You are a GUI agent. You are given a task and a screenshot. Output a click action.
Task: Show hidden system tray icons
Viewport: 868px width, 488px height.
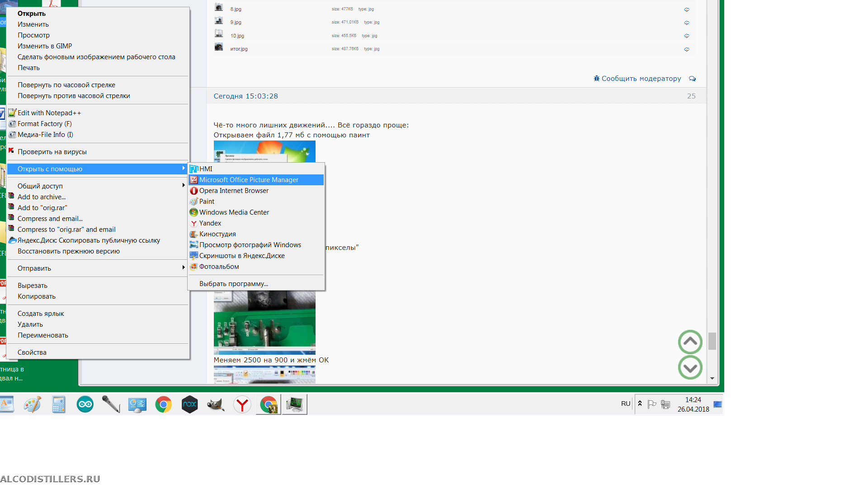click(x=640, y=404)
